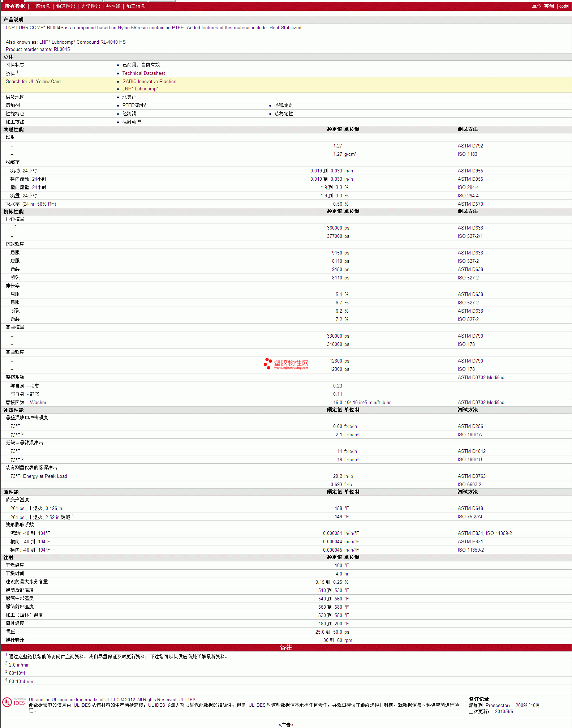572x728 pixels.
Task: Click the ASTM D3763 test method
Action: pyautogui.click(x=472, y=476)
